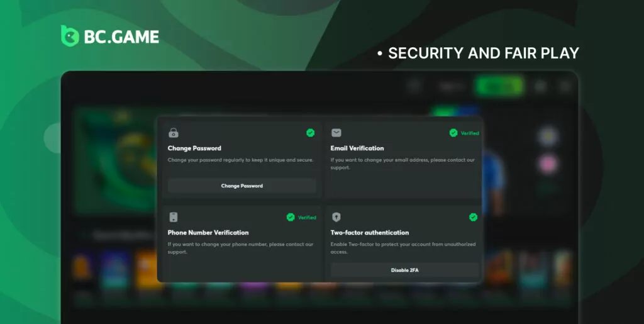Select the Two-factor authentication heading
Screen dimensions: 644x324
tap(370, 233)
